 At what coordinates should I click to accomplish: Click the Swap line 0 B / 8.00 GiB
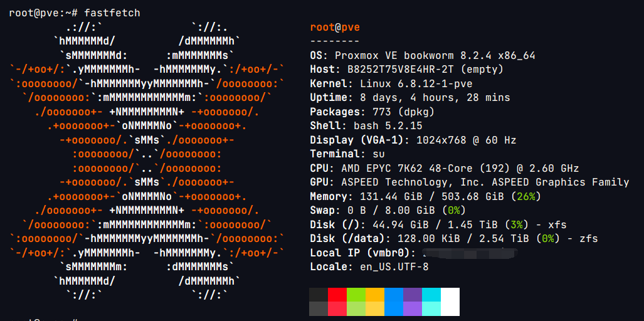[388, 211]
